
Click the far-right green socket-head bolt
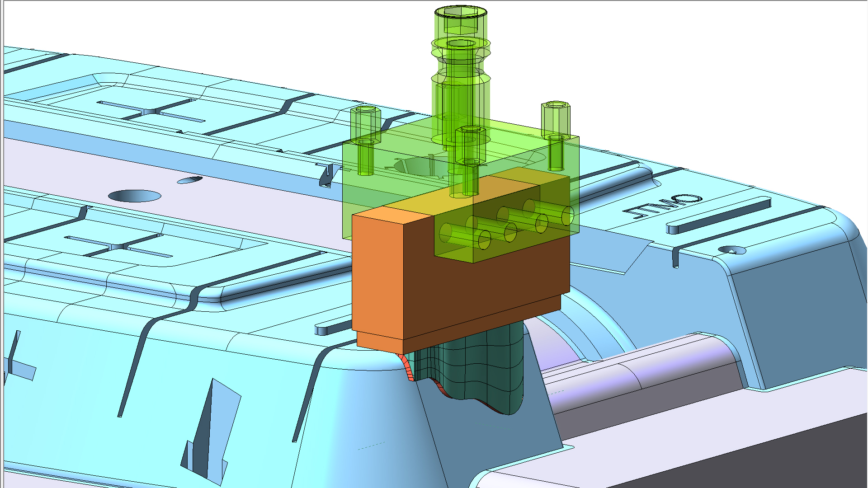coord(556,117)
